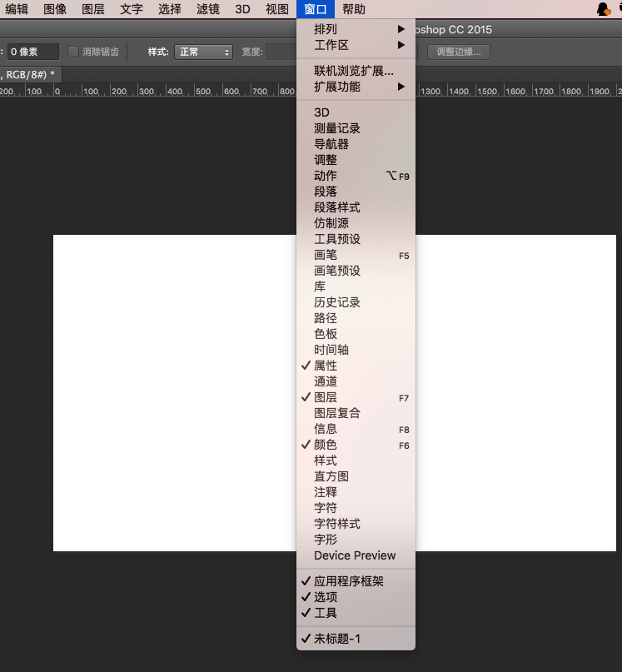This screenshot has width=622, height=672.
Task: Show the 3D panel from window menu
Action: pos(356,112)
